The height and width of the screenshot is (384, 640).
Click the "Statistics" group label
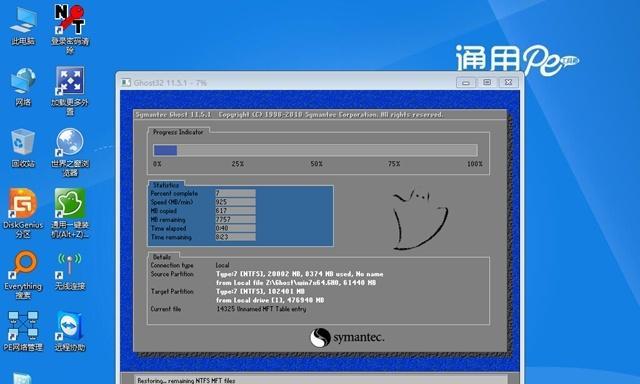[x=166, y=185]
